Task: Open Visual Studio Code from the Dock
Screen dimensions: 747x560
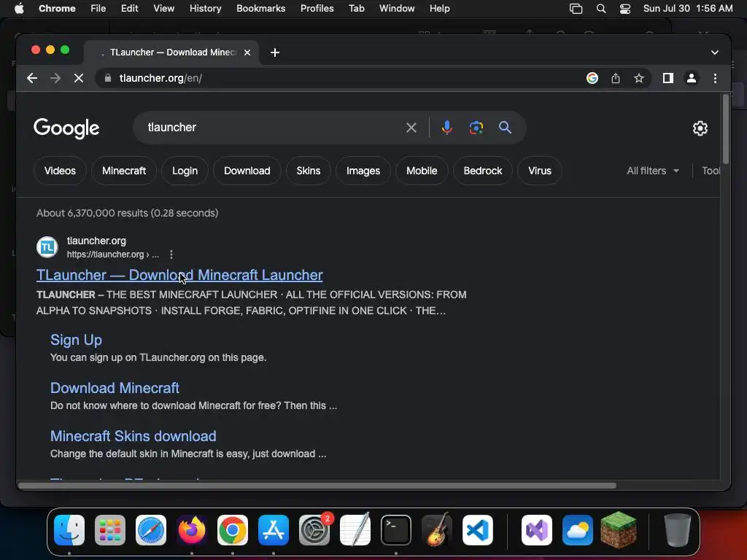Action: (x=477, y=530)
